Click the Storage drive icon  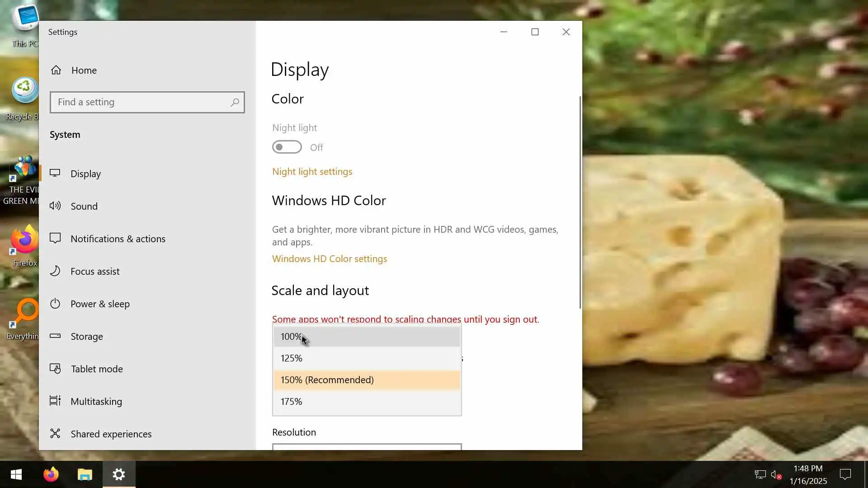tap(55, 336)
